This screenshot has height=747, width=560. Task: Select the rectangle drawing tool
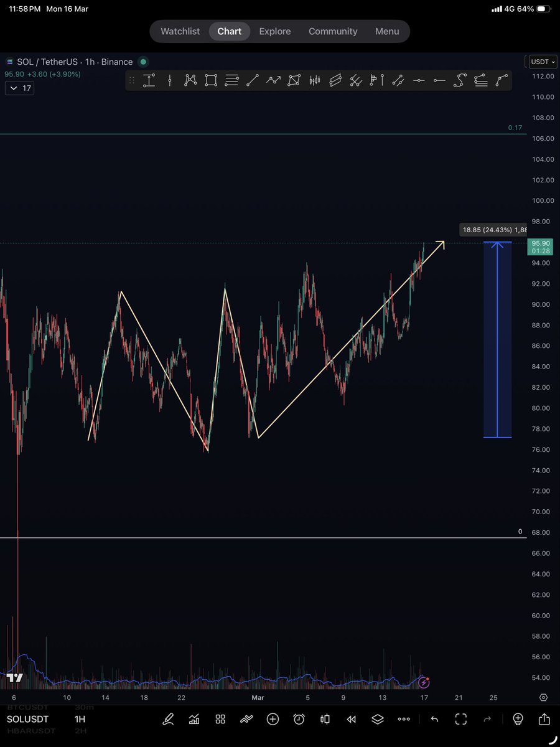tap(211, 80)
